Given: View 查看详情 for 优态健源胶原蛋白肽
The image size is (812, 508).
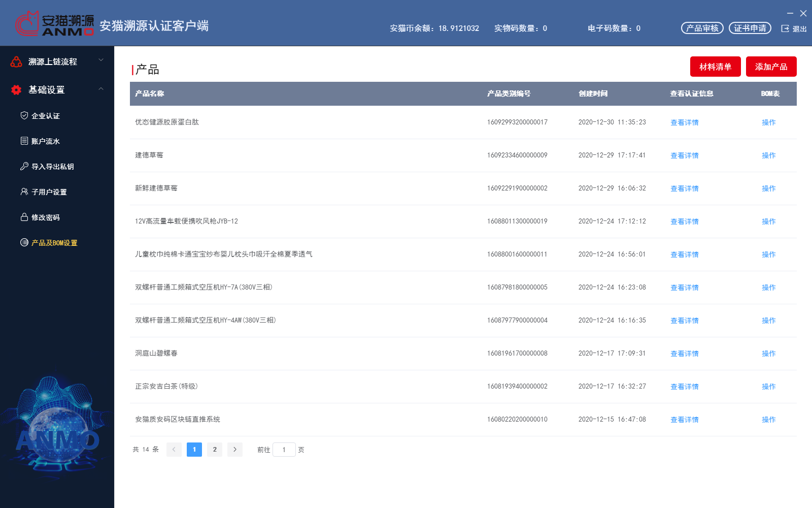Looking at the screenshot, I should (x=685, y=122).
